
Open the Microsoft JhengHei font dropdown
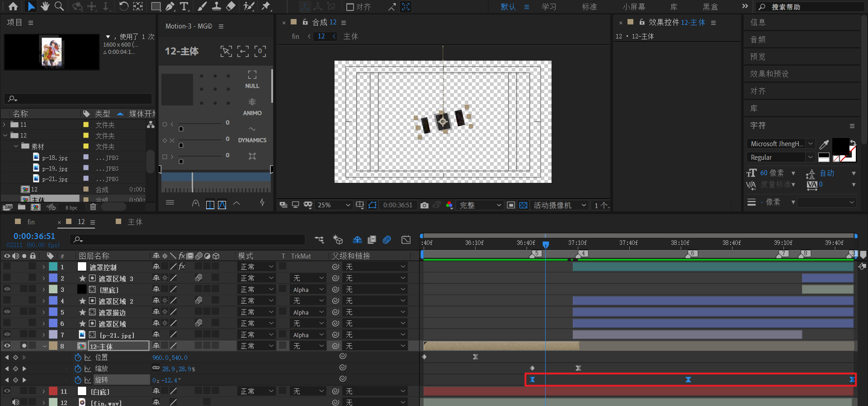coord(781,143)
